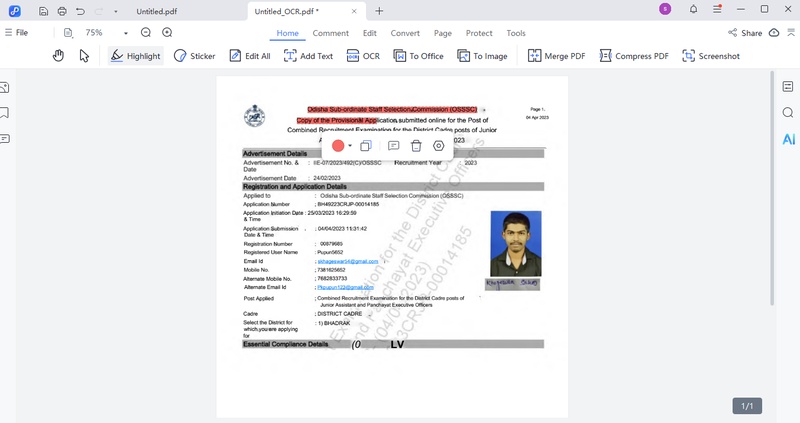
Task: Click the 1/1 page indicator
Action: [x=747, y=406]
